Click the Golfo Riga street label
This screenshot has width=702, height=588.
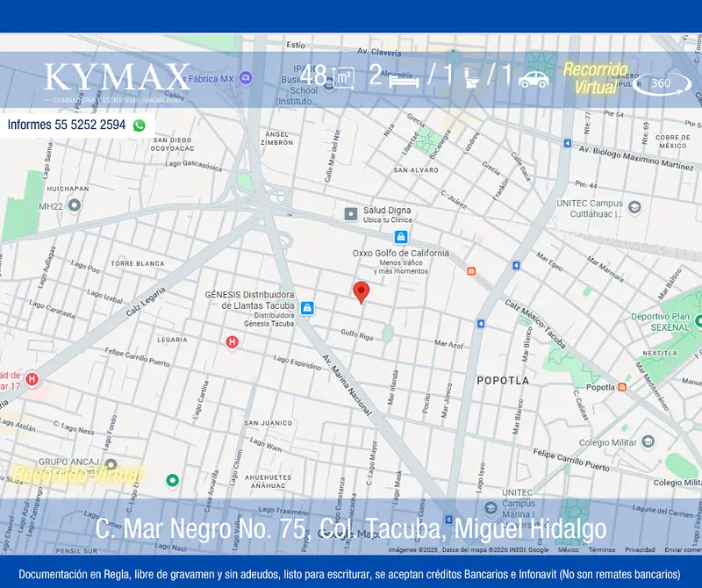[357, 334]
